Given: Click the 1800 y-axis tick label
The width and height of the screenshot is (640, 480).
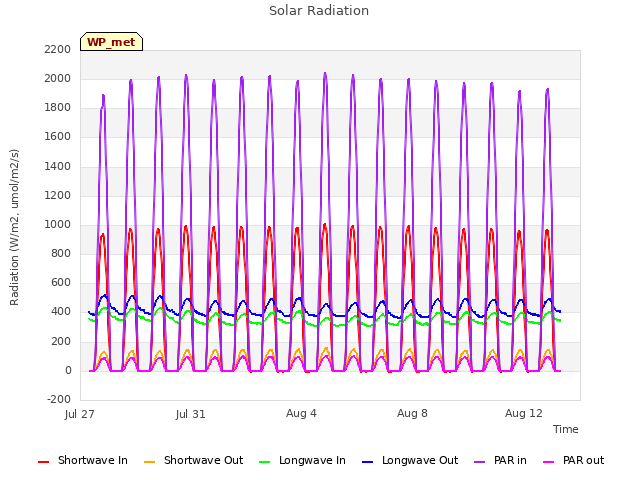Looking at the screenshot, I should point(58,108).
